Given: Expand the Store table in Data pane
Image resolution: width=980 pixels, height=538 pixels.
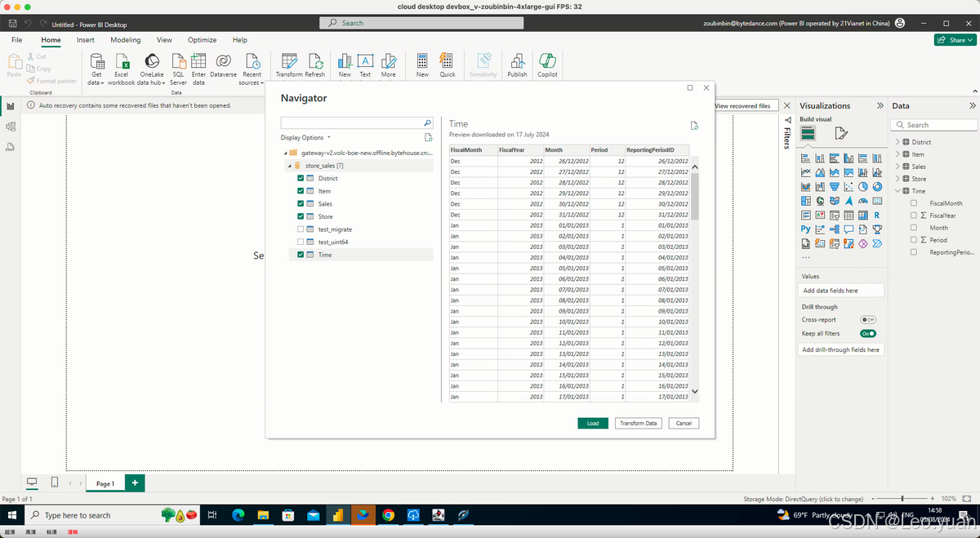Looking at the screenshot, I should point(898,179).
